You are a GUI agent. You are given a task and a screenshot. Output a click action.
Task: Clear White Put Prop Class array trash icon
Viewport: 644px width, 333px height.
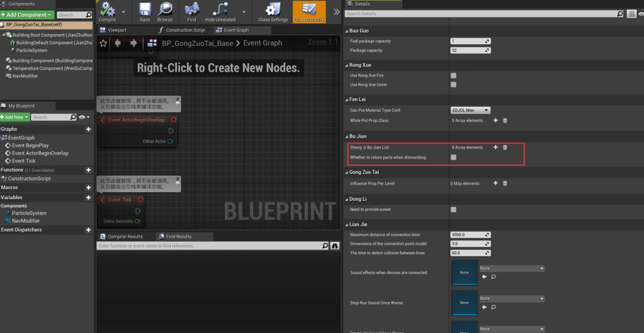[x=505, y=120]
